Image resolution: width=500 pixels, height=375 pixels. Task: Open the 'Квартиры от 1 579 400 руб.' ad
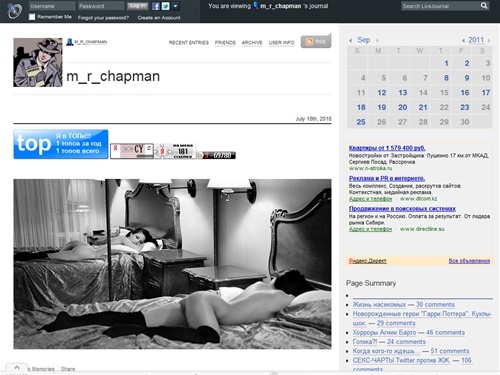[x=387, y=148]
